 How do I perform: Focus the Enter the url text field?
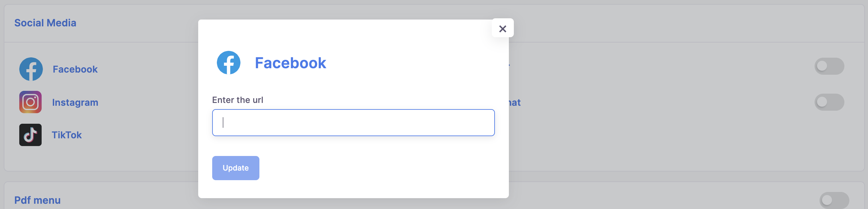(x=353, y=122)
